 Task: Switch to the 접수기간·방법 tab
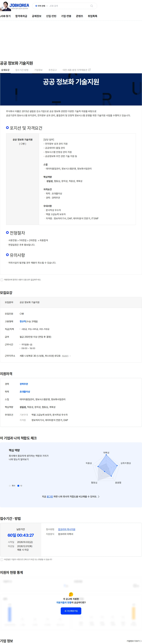tap(22, 70)
